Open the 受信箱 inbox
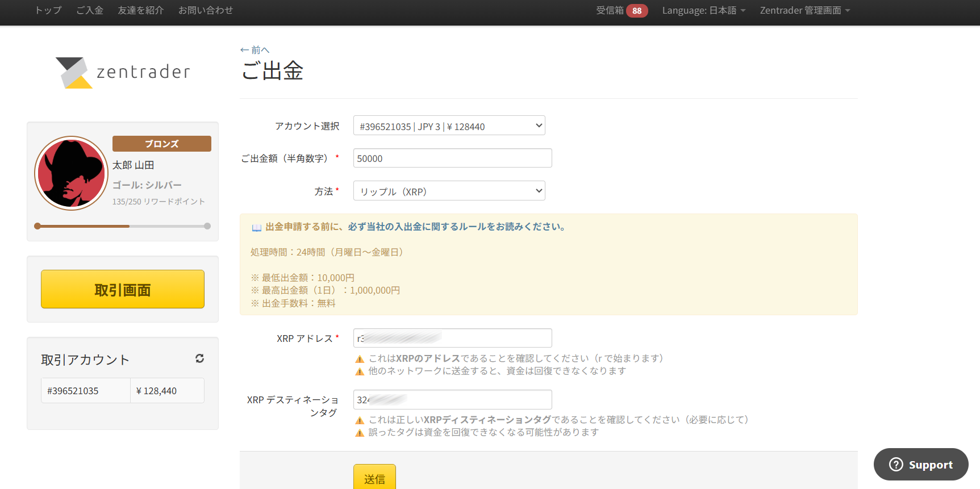980x489 pixels. (610, 10)
